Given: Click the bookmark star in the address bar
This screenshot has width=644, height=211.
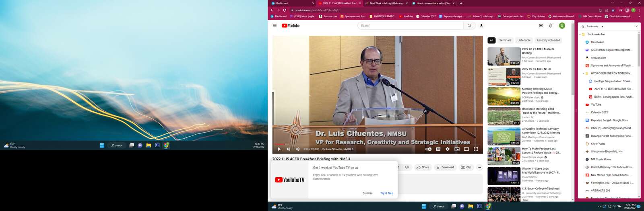Looking at the screenshot, I should [613, 10].
